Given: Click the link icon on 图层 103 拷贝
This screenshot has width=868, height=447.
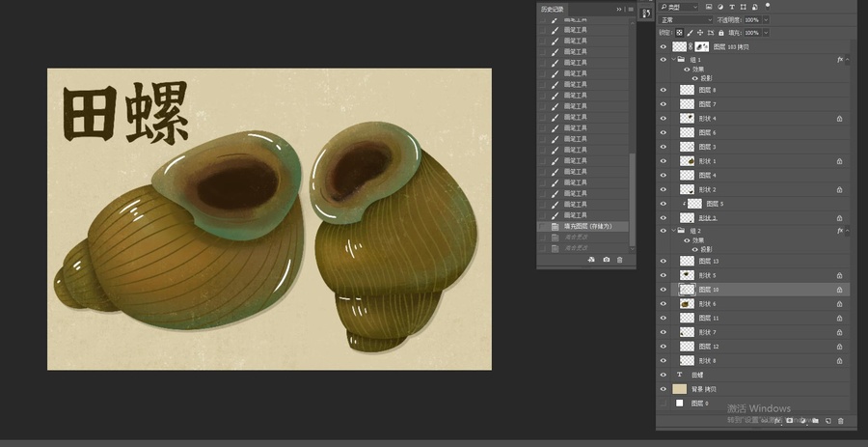Looking at the screenshot, I should pos(691,47).
